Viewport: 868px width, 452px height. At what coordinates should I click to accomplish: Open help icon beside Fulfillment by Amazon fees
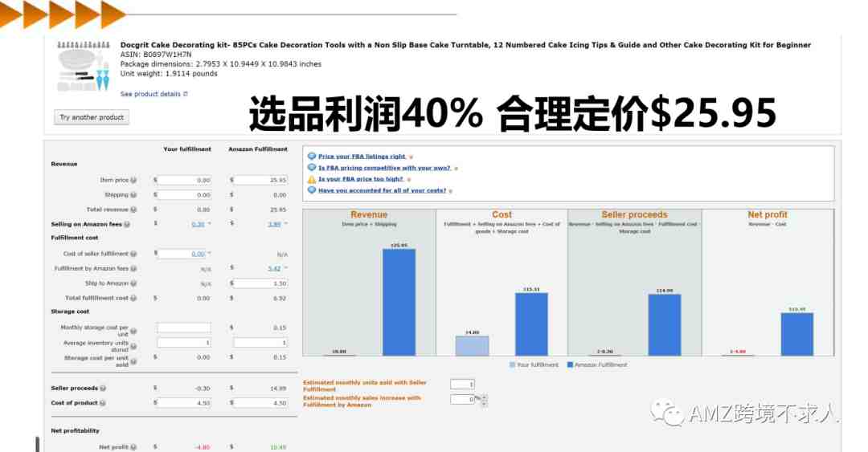point(133,269)
